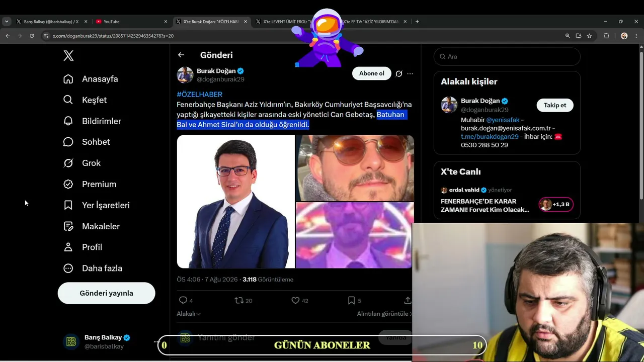This screenshot has width=644, height=362.
Task: Open the purple-tinted photo thumbnail
Action: point(355,235)
